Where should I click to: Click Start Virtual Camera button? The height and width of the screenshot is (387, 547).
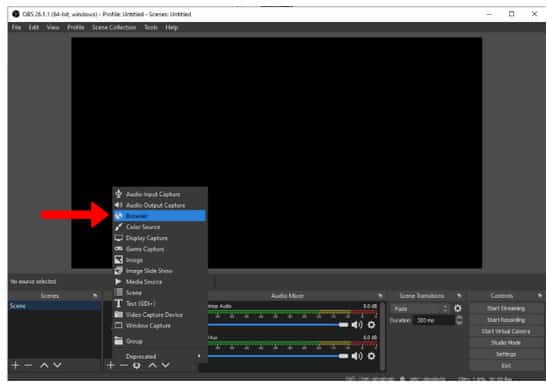click(x=505, y=332)
